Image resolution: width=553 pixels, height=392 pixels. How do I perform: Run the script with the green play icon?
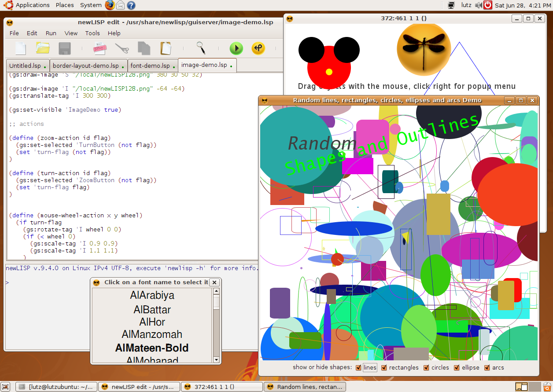point(236,48)
